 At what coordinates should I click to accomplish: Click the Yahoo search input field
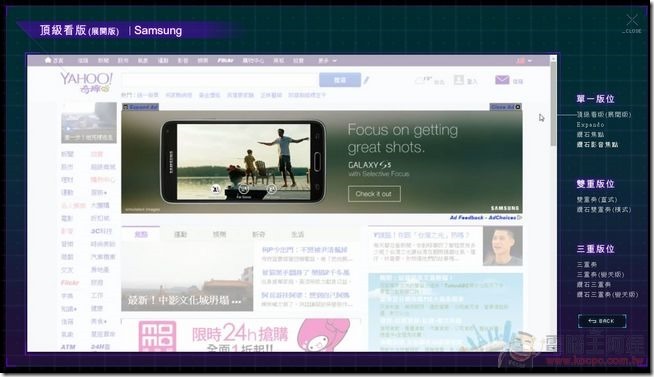tap(219, 80)
